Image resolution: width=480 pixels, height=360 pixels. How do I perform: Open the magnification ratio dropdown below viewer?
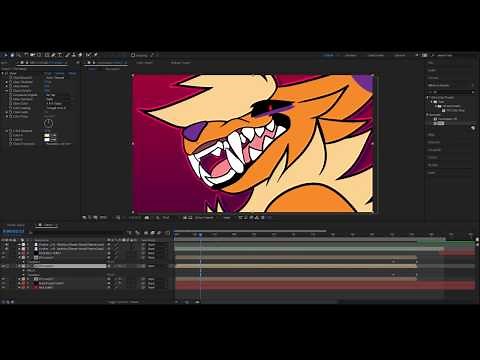tap(103, 218)
